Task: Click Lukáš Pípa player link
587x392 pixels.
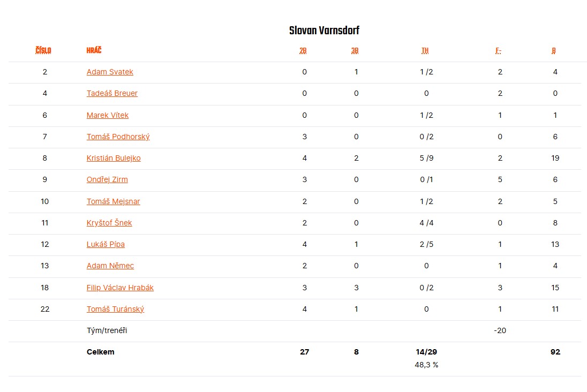Action: click(x=106, y=244)
